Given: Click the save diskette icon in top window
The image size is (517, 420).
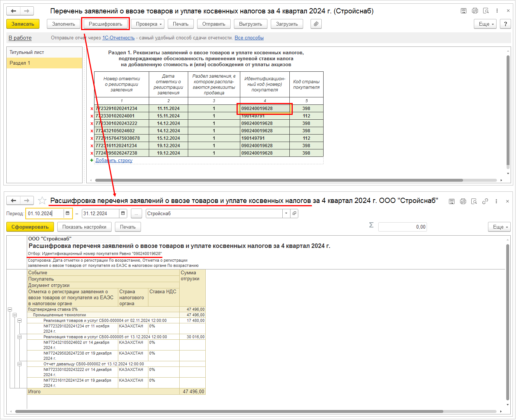Looking at the screenshot, I should (463, 11).
